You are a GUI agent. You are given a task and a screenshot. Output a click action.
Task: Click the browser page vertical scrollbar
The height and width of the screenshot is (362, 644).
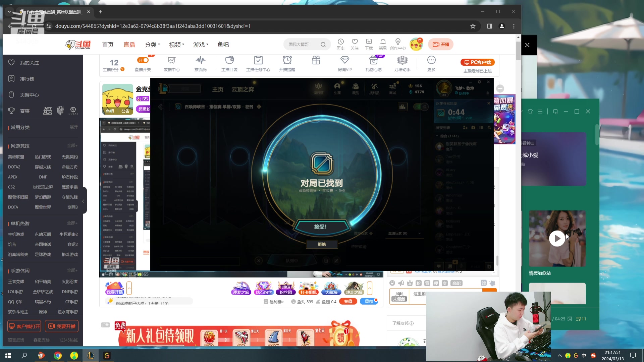point(519,50)
